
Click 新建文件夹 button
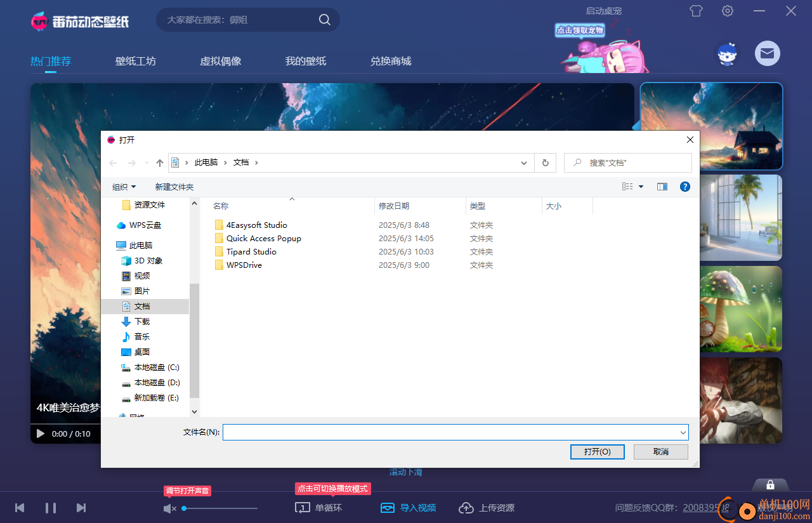[x=174, y=187]
